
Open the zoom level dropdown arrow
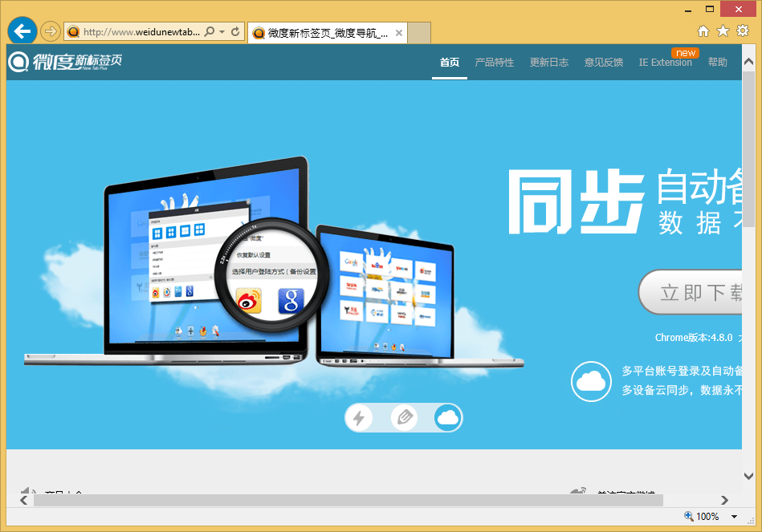pyautogui.click(x=735, y=517)
